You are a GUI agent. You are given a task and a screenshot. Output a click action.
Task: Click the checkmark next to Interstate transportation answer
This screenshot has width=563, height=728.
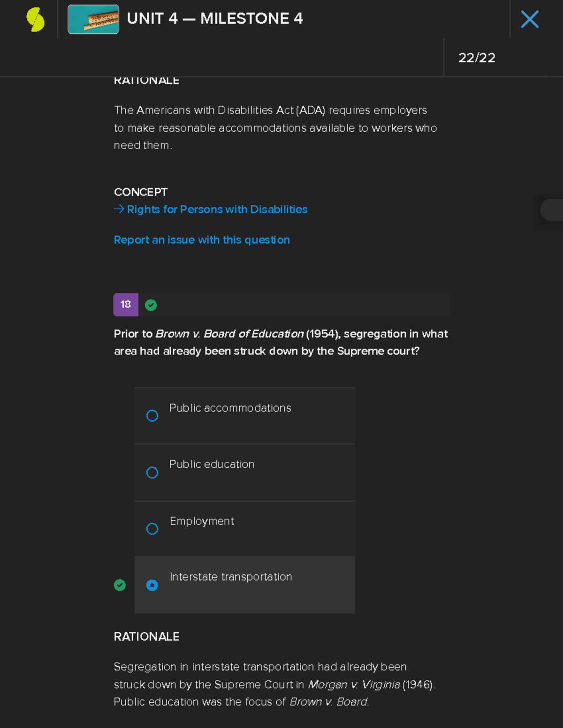pos(120,585)
